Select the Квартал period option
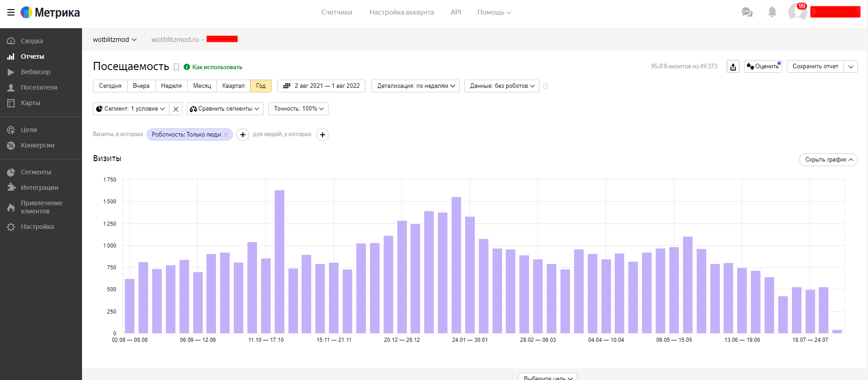This screenshot has height=380, width=868. tap(233, 86)
